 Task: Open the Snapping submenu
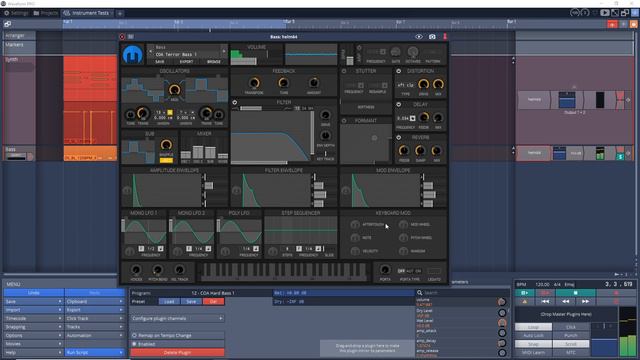[x=33, y=327]
